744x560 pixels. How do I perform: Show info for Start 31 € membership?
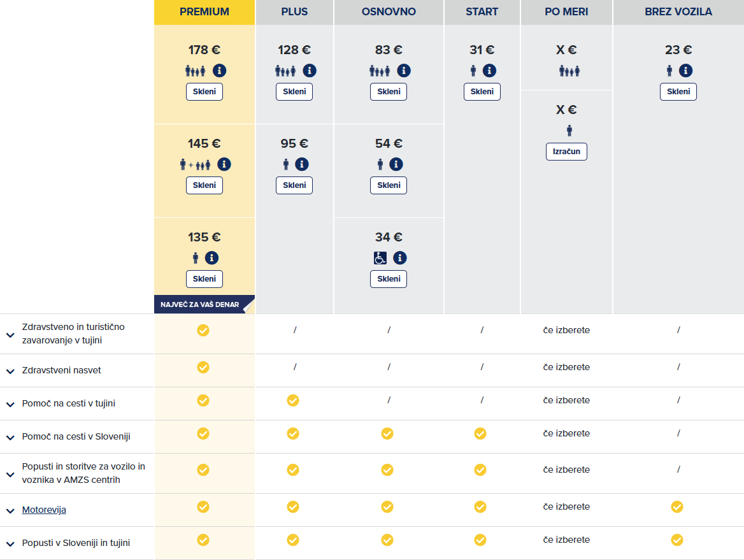[x=489, y=71]
